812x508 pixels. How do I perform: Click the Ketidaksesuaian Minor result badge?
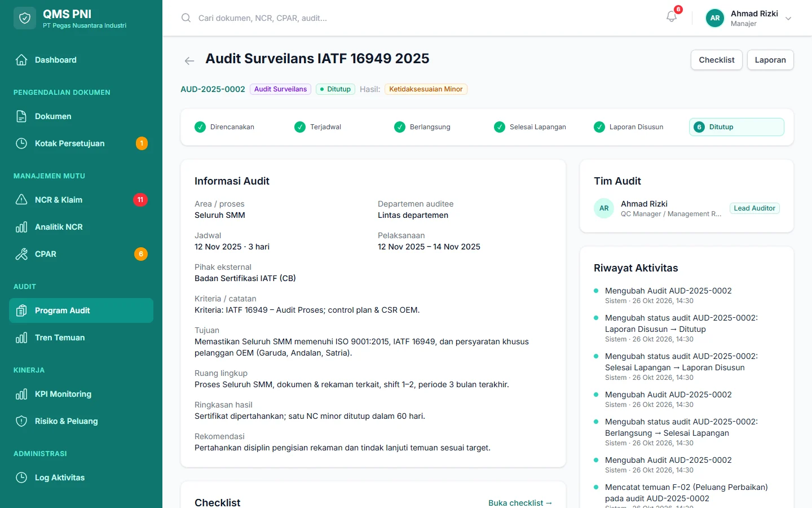point(426,89)
